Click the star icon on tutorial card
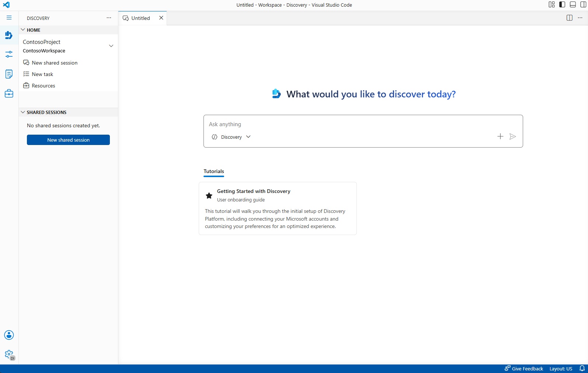Viewport: 588px width, 373px height. click(x=209, y=196)
